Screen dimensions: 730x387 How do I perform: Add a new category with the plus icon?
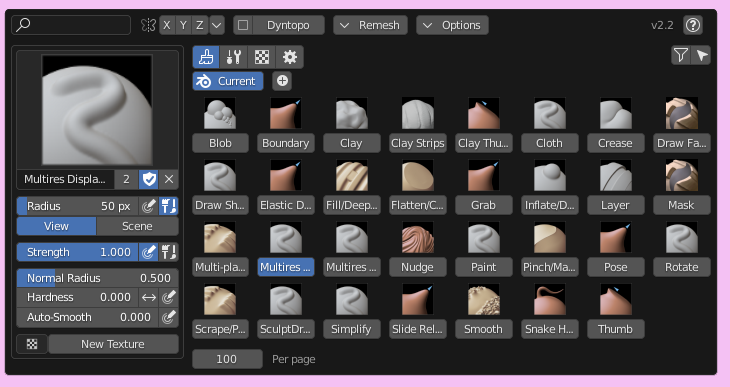coord(282,81)
